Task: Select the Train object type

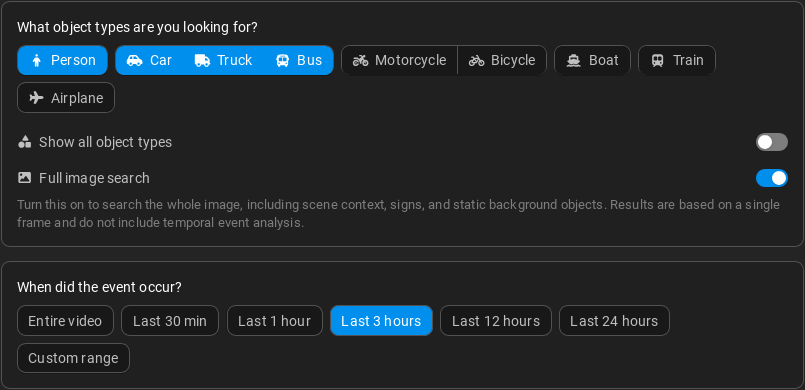Action: click(x=677, y=60)
